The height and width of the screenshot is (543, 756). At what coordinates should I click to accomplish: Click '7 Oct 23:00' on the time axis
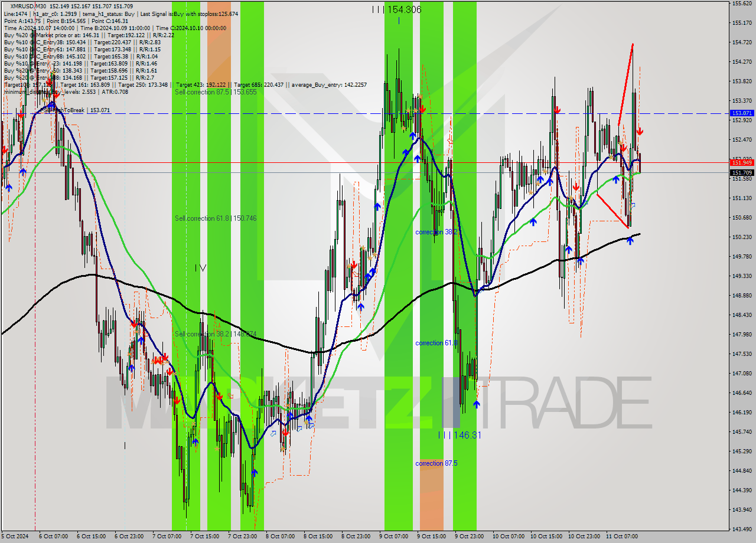point(242,537)
